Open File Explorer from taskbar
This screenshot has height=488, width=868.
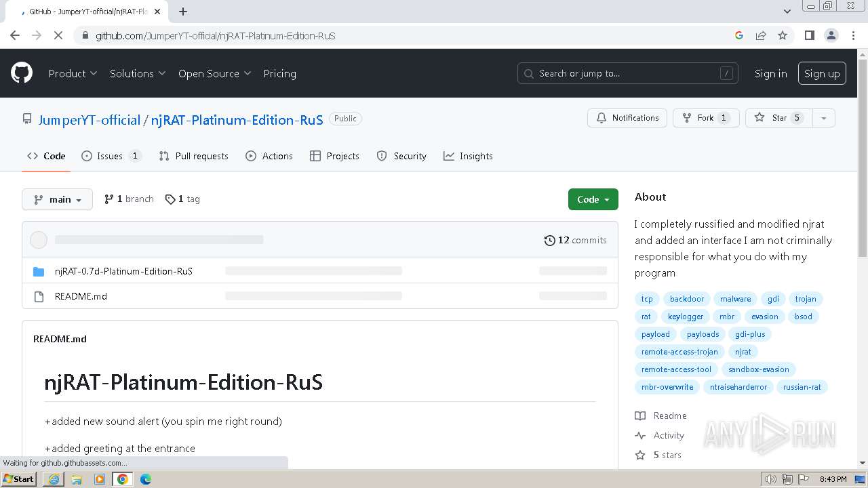(x=77, y=479)
